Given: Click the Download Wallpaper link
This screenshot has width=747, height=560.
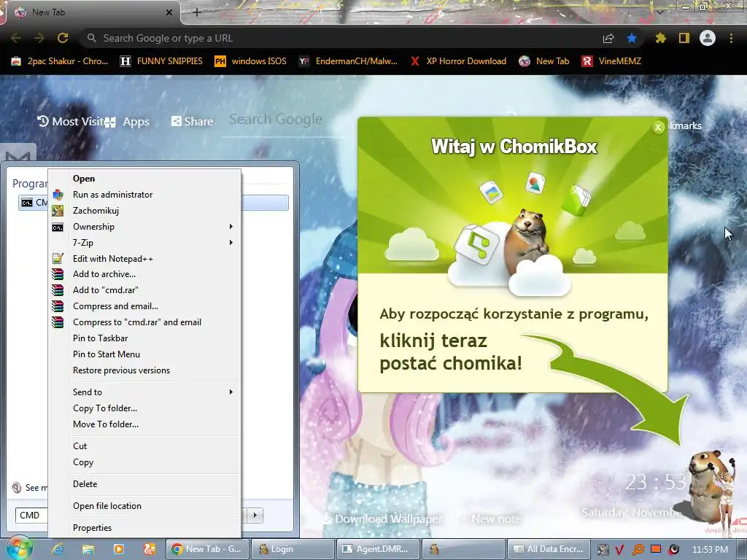Looking at the screenshot, I should (383, 519).
